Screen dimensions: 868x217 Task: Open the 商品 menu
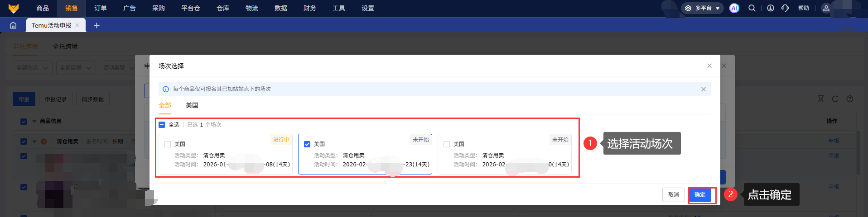pos(43,8)
